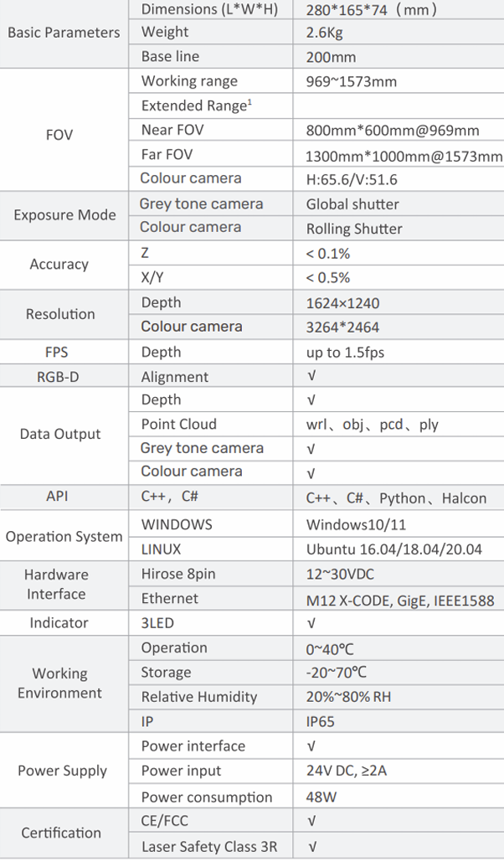Select the 'Hirose 8pin' interface label

pyautogui.click(x=179, y=575)
